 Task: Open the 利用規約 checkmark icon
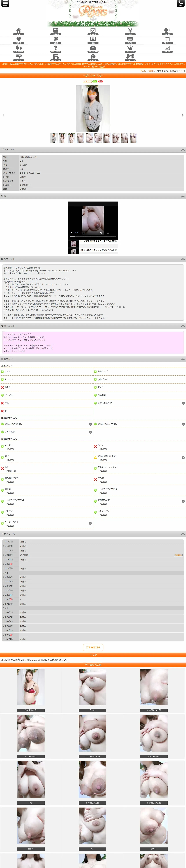click(x=93, y=32)
